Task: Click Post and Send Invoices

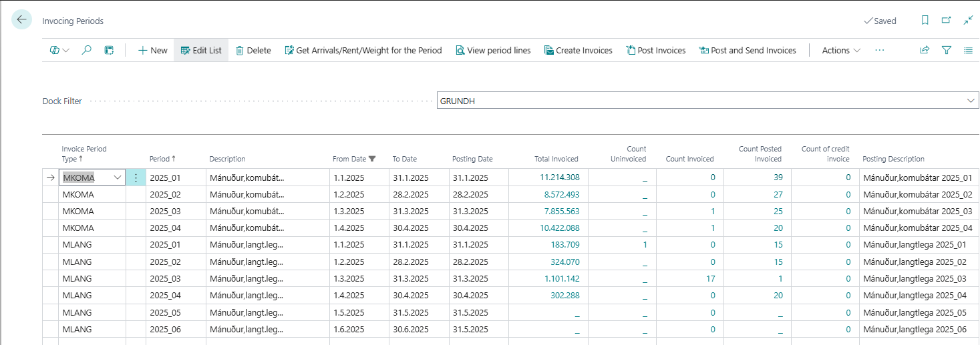Action: [747, 50]
